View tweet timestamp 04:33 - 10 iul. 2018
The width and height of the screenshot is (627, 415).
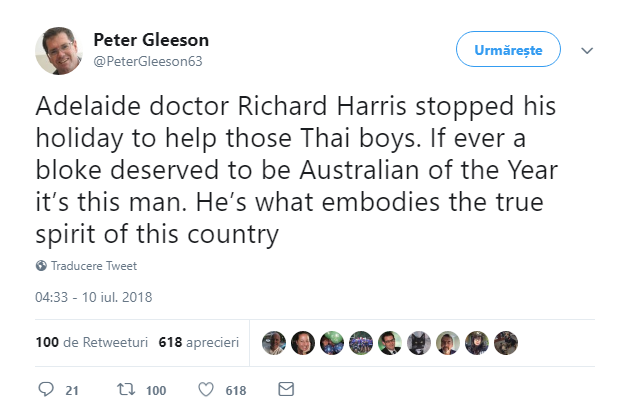coord(94,297)
